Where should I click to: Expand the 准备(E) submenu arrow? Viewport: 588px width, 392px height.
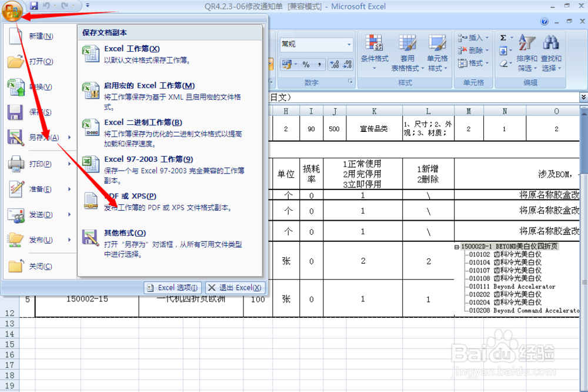click(x=70, y=190)
